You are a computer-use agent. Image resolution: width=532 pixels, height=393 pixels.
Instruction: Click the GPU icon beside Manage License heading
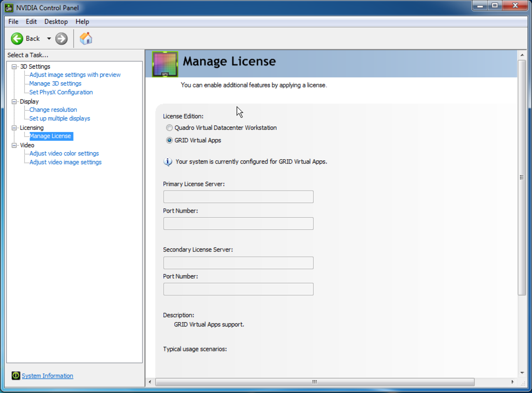(x=165, y=64)
